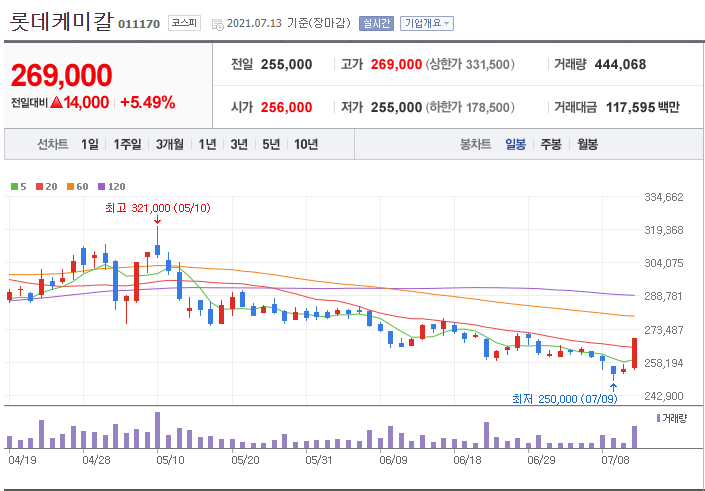Click the stock code 011170

pos(139,24)
